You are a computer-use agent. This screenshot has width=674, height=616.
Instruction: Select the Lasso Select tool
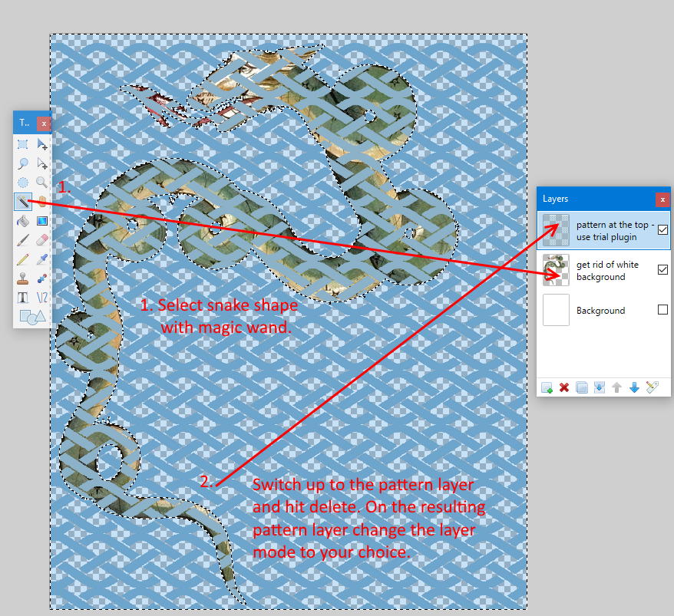[x=23, y=163]
